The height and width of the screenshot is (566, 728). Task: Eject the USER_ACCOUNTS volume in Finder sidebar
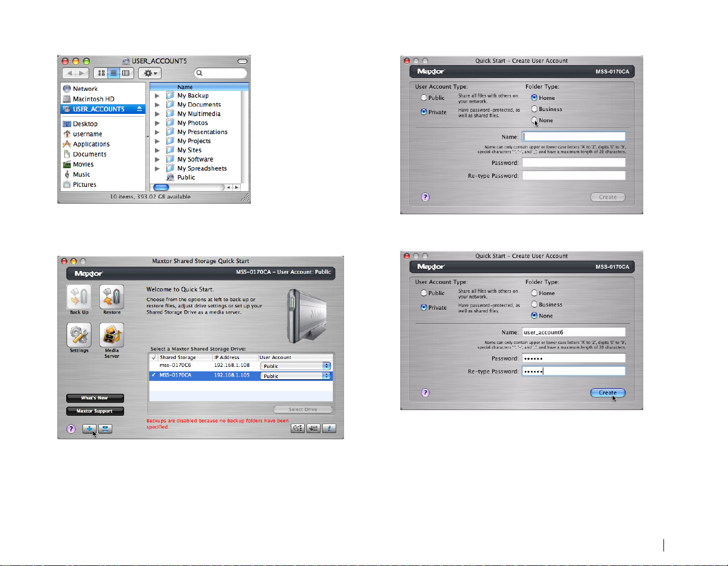click(x=139, y=109)
